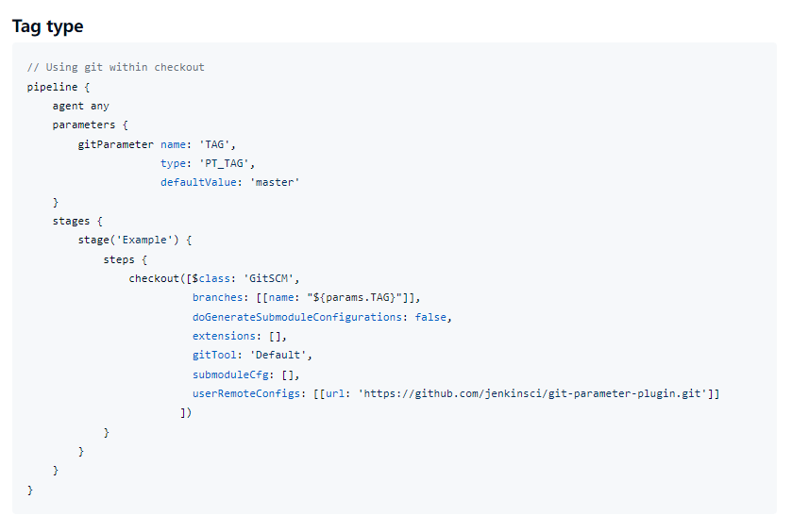Click the 'gitParameter' text
792x532 pixels.
tap(116, 144)
